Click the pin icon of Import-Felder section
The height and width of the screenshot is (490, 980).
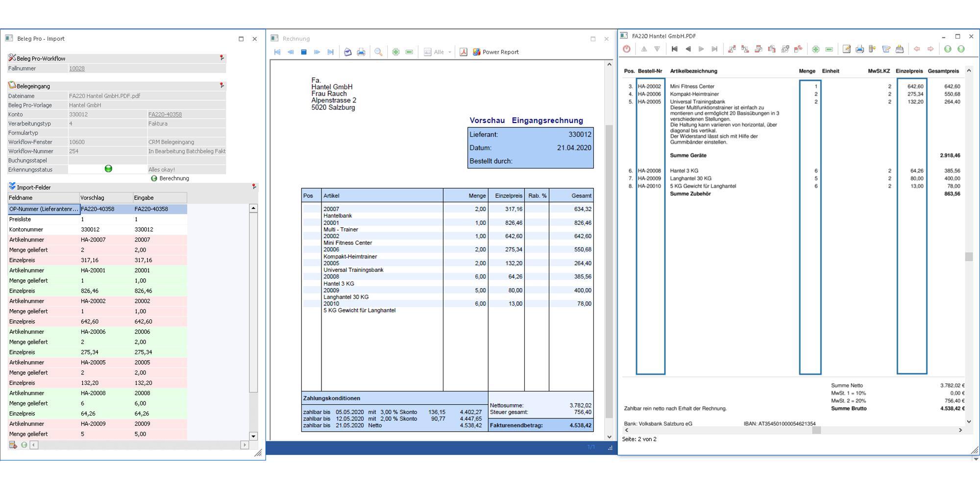click(x=254, y=187)
